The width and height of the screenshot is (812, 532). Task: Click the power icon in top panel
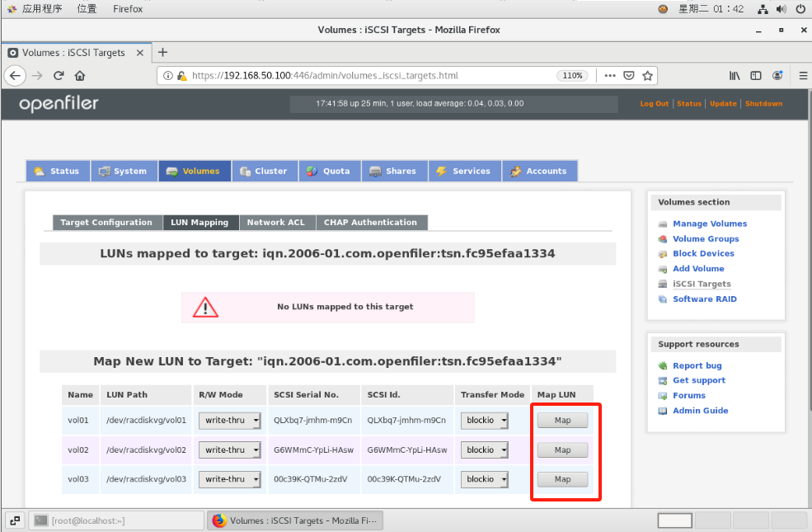(800, 9)
